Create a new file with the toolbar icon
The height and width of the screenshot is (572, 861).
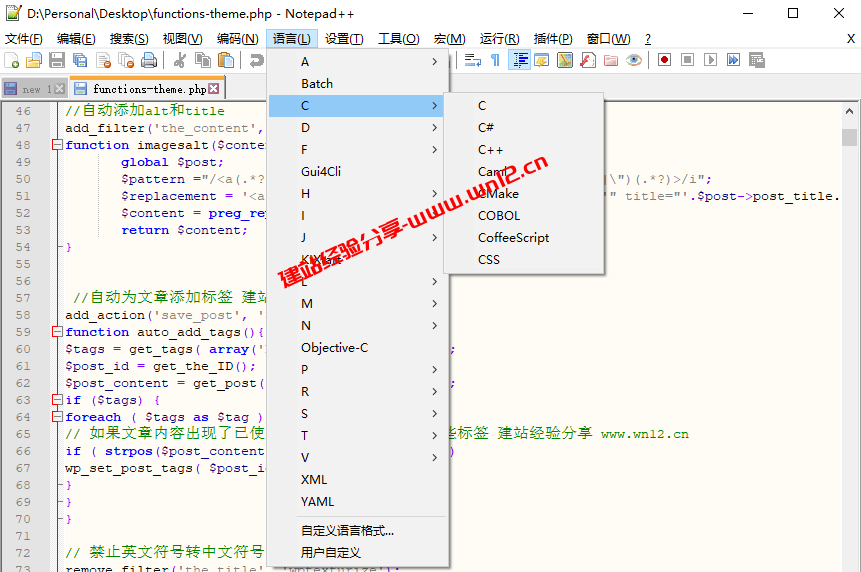coord(12,60)
